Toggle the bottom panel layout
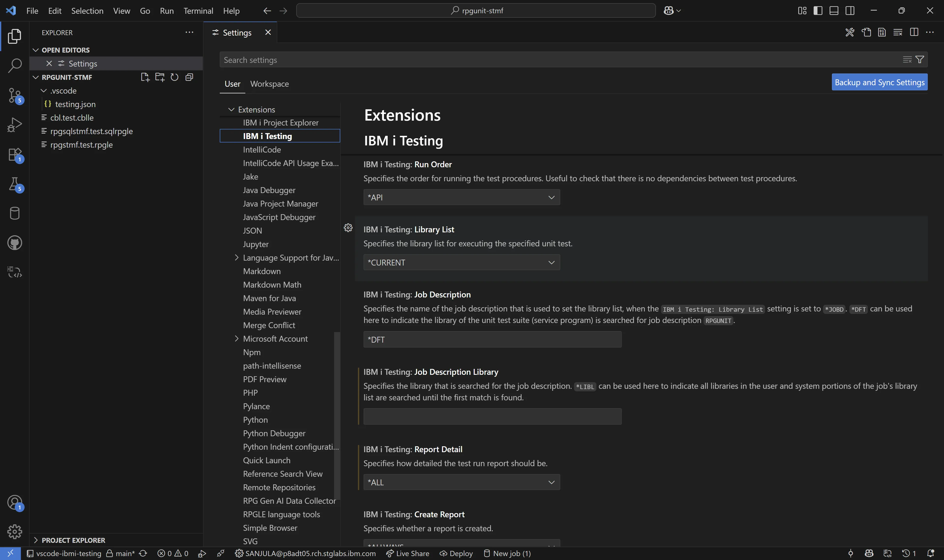 point(834,11)
